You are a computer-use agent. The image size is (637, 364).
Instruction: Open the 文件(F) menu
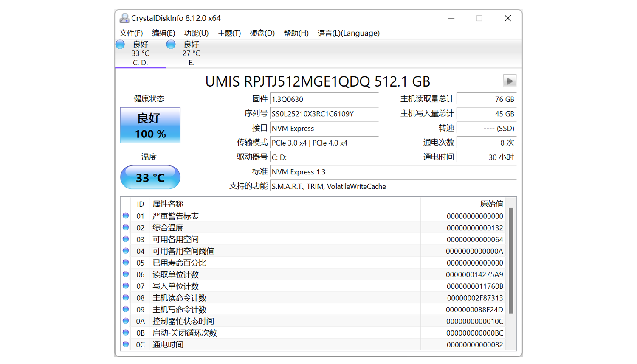pyautogui.click(x=131, y=33)
